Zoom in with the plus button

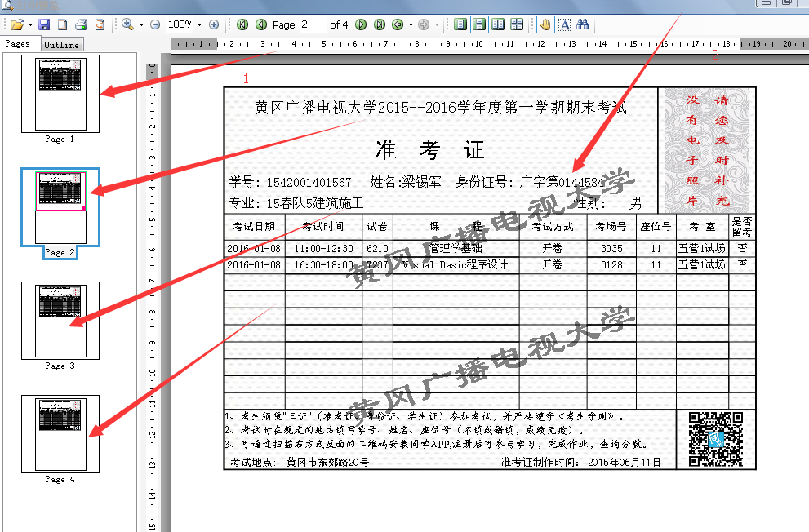[x=214, y=24]
